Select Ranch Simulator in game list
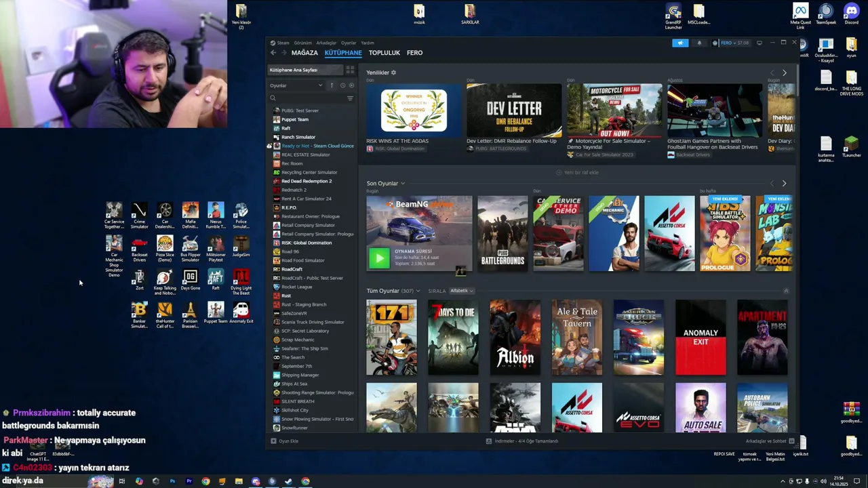Screen dimensions: 868x488 [x=298, y=137]
